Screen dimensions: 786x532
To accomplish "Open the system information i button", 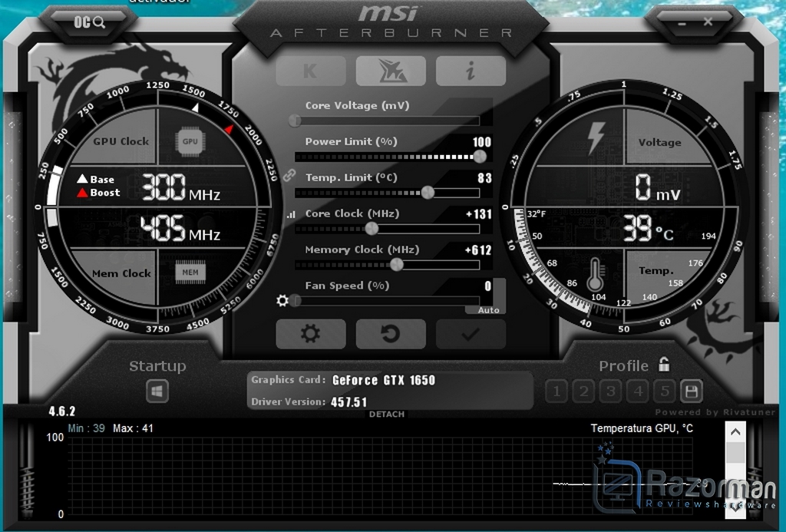I will (471, 71).
